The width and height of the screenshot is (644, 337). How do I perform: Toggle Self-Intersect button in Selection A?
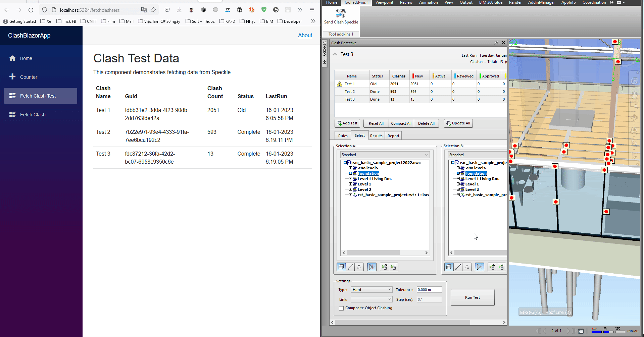(x=371, y=267)
